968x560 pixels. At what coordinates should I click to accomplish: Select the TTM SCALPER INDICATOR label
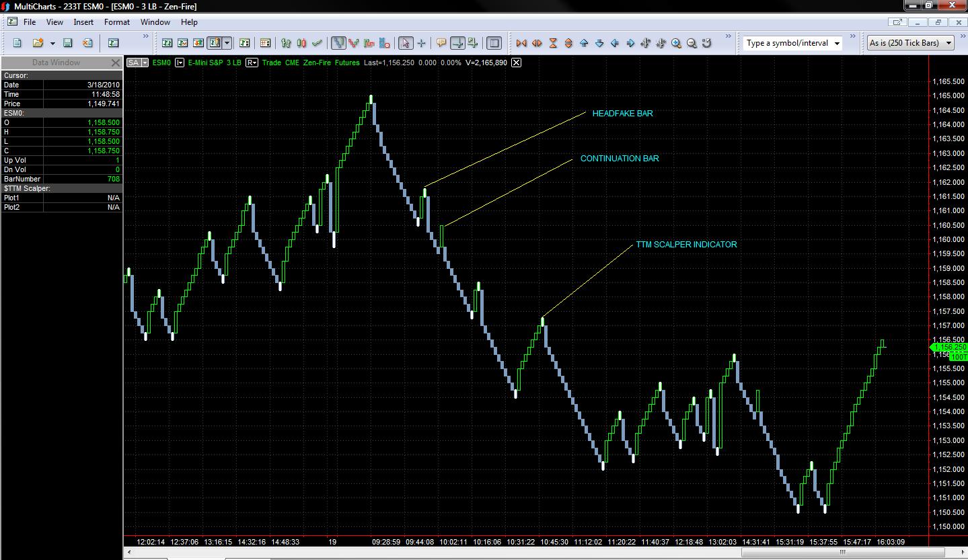click(x=686, y=245)
